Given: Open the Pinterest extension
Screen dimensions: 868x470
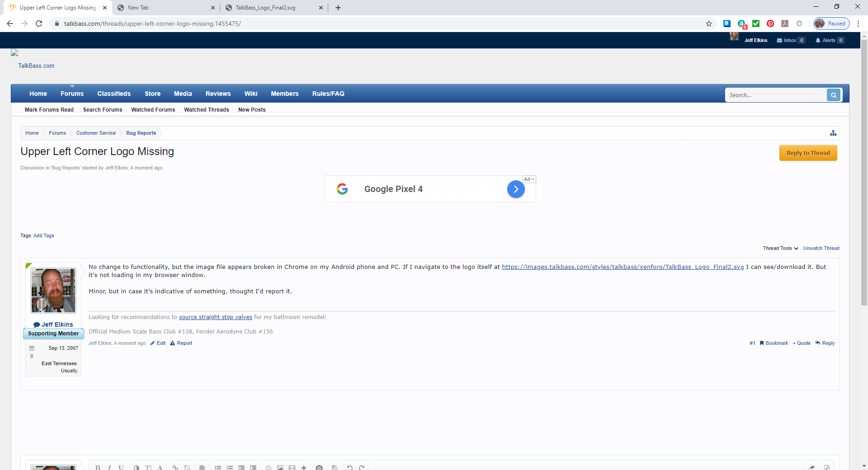Looking at the screenshot, I should point(770,23).
